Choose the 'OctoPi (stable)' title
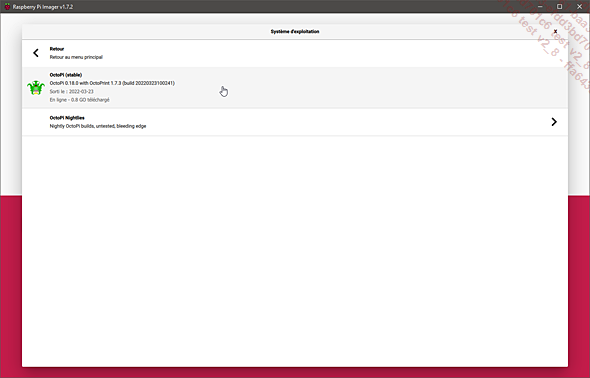Screen dimensions: 590x378 pos(66,75)
